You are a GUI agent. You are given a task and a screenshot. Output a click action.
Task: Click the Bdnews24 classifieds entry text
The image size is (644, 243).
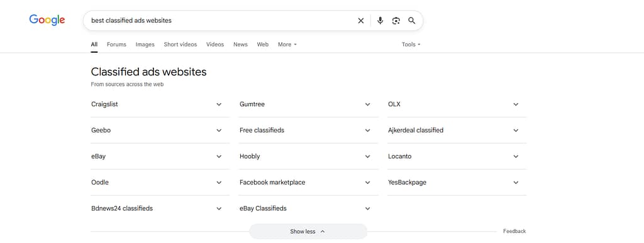point(122,208)
